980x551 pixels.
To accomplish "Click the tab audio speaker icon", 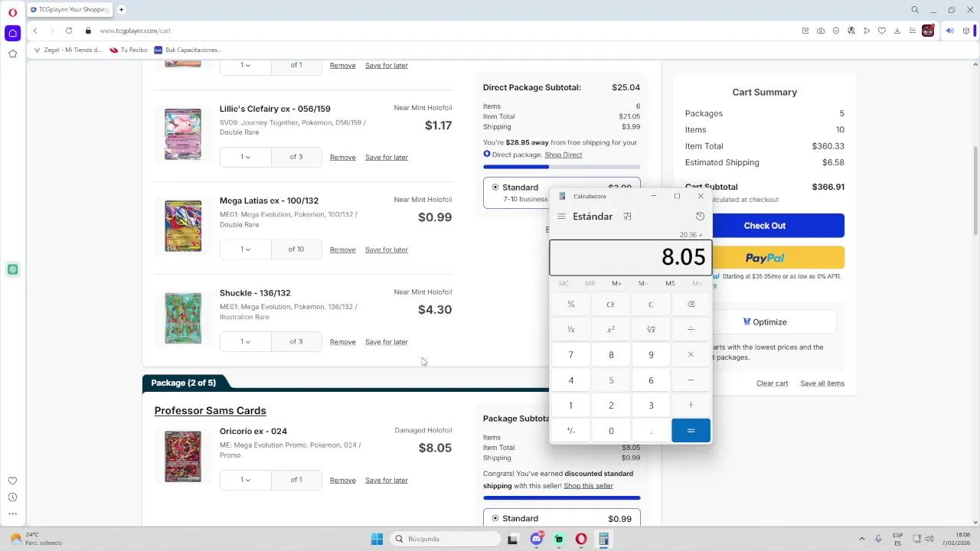I will [950, 31].
